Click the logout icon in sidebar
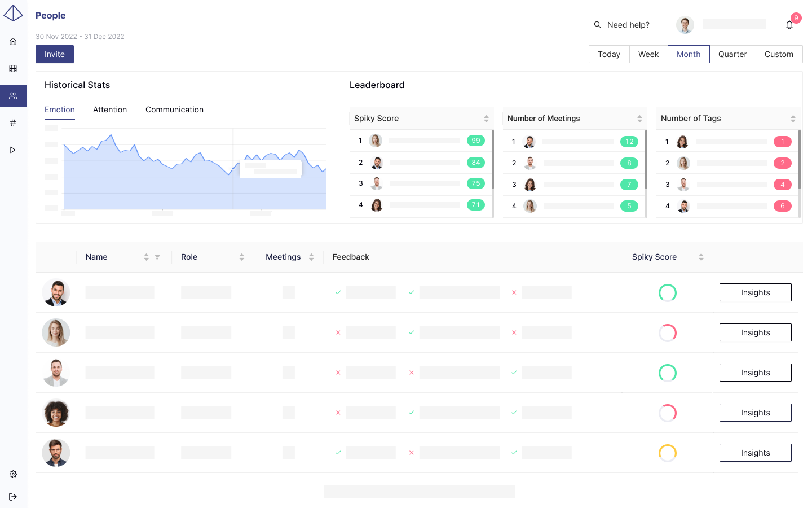Viewport: 812px width, 508px height. coord(13,497)
